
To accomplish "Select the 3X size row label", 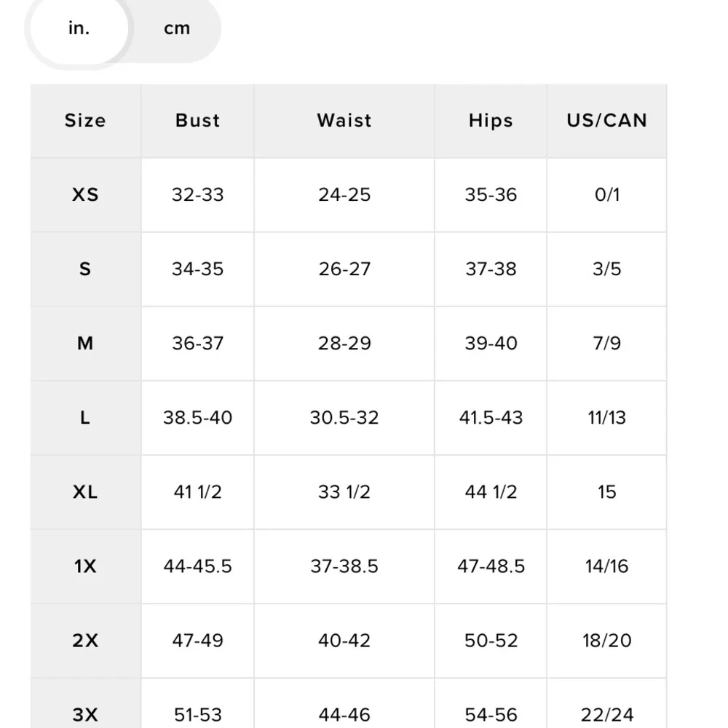I will 85,714.
